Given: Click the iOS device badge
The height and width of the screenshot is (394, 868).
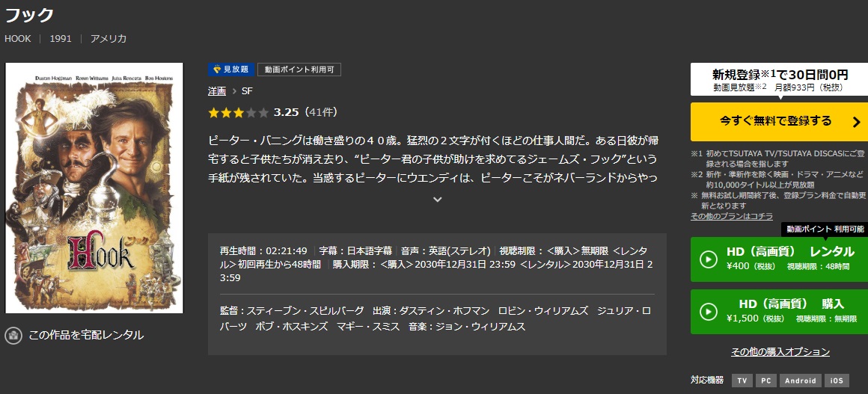Looking at the screenshot, I should pyautogui.click(x=837, y=380).
